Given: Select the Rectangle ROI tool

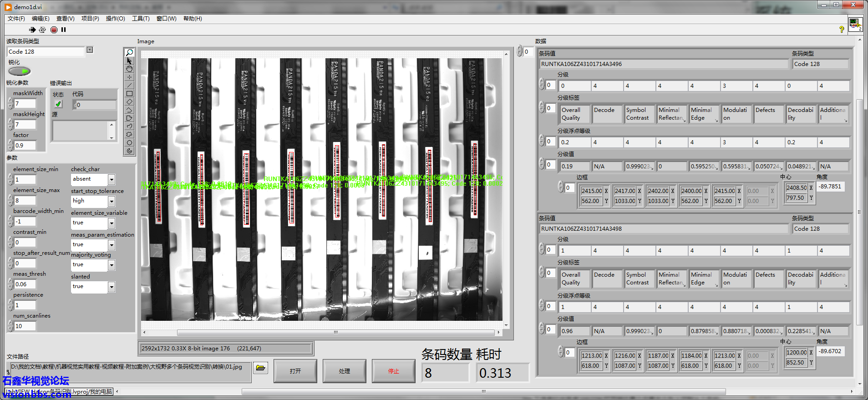Looking at the screenshot, I should 129,93.
